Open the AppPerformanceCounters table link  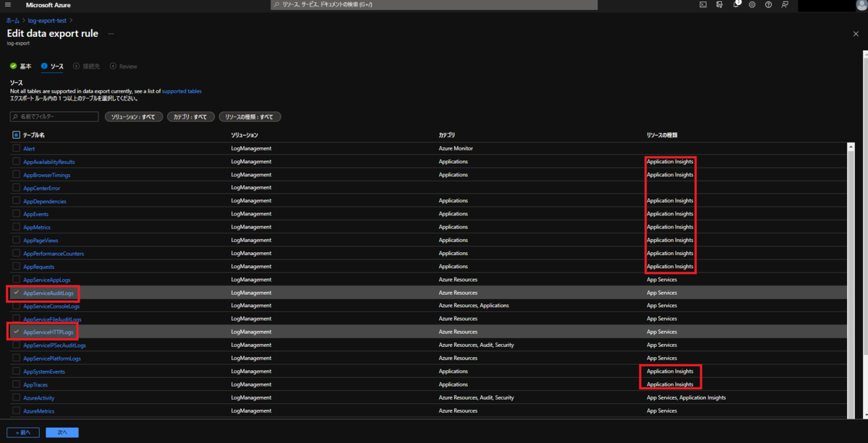tap(54, 254)
